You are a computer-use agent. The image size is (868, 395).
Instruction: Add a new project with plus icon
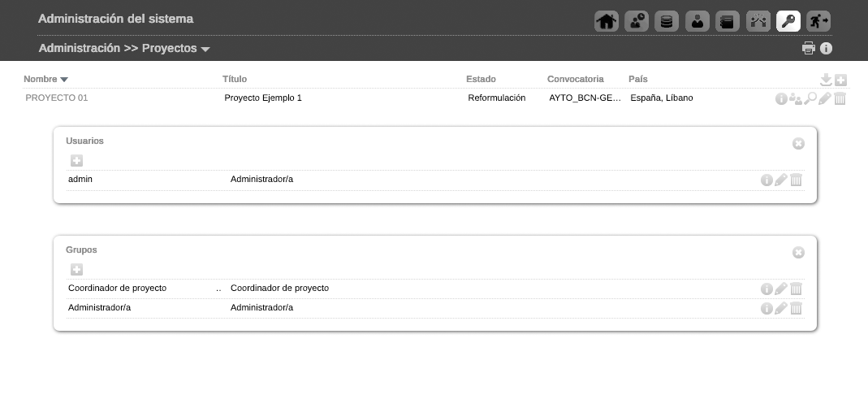[841, 80]
